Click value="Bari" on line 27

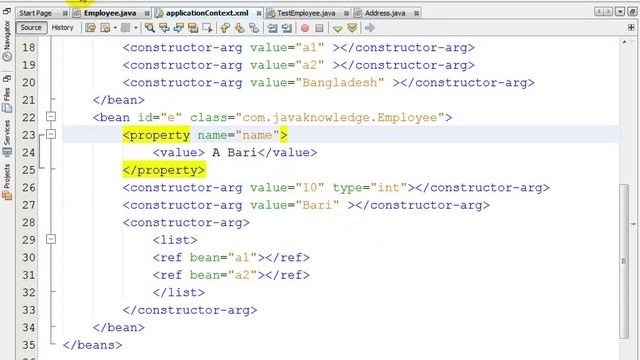point(295,205)
